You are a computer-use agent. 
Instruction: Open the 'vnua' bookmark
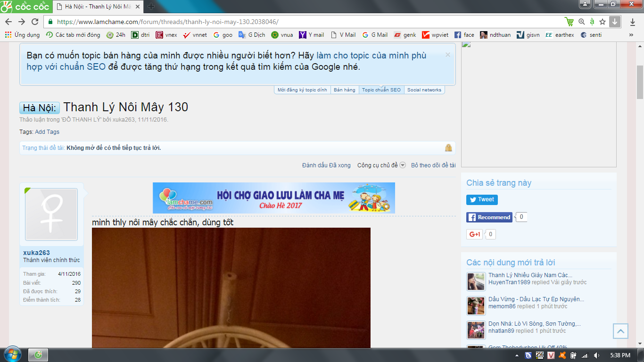[282, 35]
